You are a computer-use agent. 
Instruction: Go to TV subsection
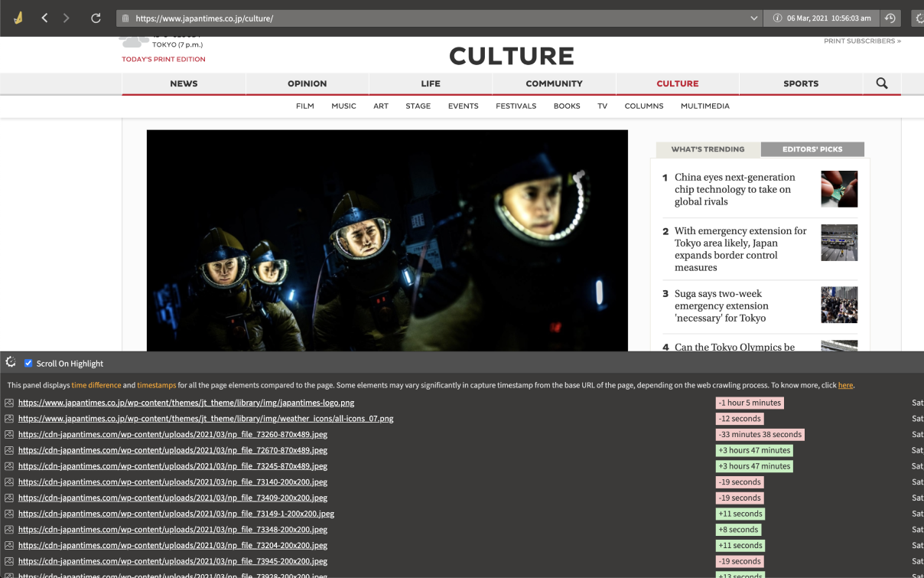click(603, 106)
